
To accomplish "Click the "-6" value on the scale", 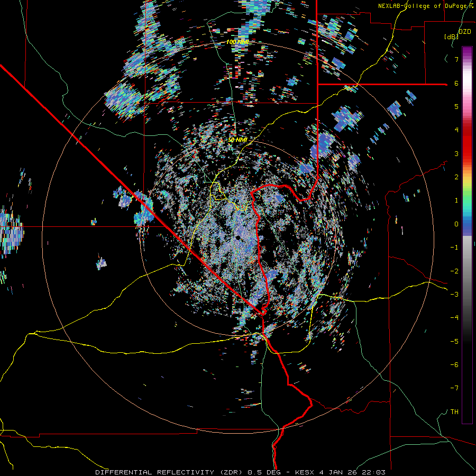I will pyautogui.click(x=454, y=364).
